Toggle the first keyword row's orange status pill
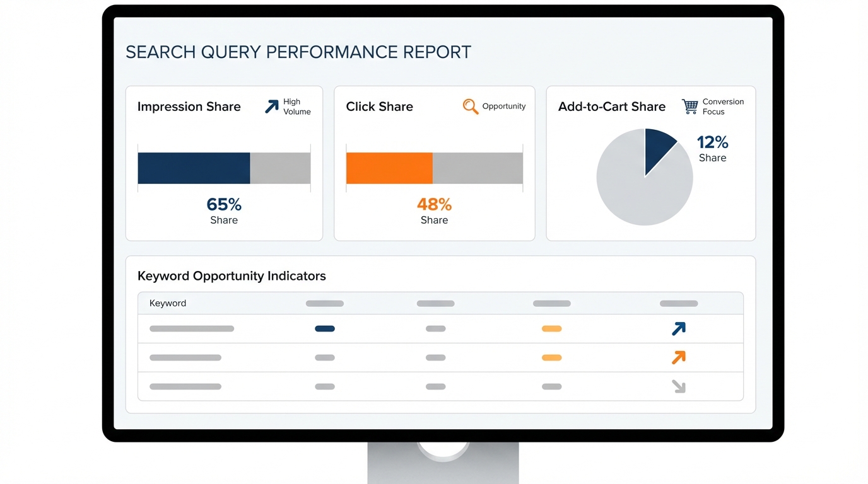The width and height of the screenshot is (868, 484). pyautogui.click(x=552, y=328)
